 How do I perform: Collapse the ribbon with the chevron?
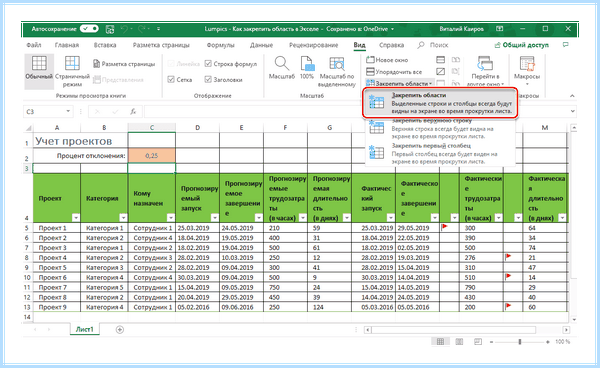click(x=572, y=96)
